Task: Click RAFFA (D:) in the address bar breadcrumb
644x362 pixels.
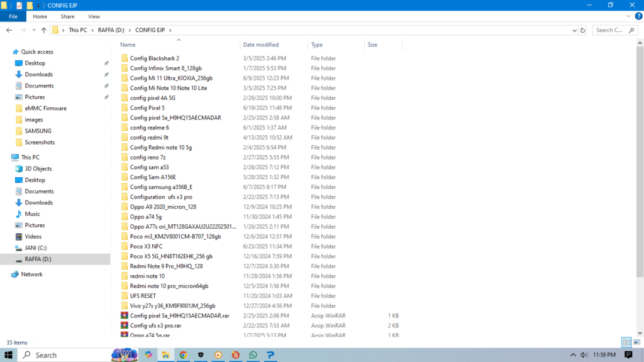Action: click(111, 30)
